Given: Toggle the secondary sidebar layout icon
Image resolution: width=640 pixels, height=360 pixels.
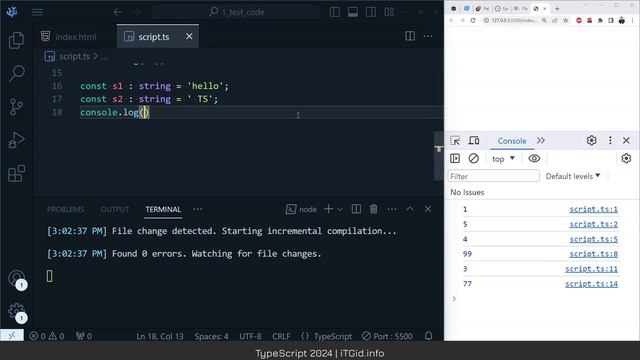Looking at the screenshot, I should pyautogui.click(x=371, y=12).
